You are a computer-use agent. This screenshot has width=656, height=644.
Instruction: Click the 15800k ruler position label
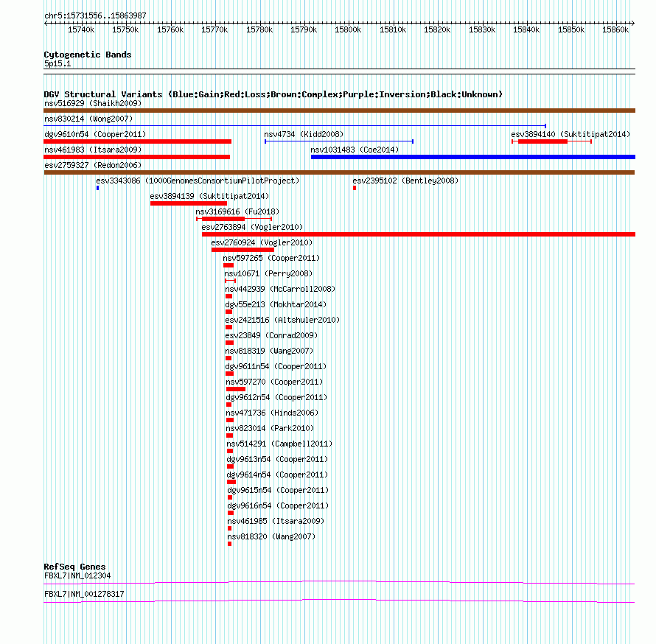click(348, 29)
